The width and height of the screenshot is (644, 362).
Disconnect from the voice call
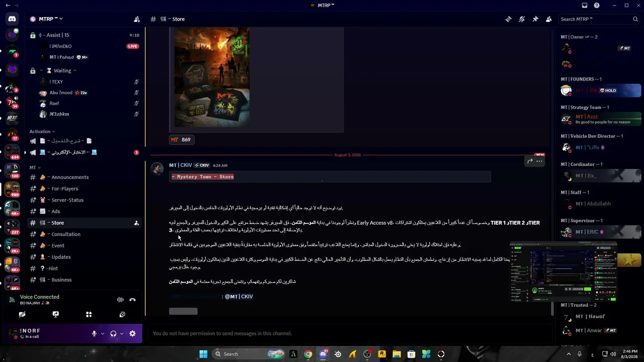[132, 300]
